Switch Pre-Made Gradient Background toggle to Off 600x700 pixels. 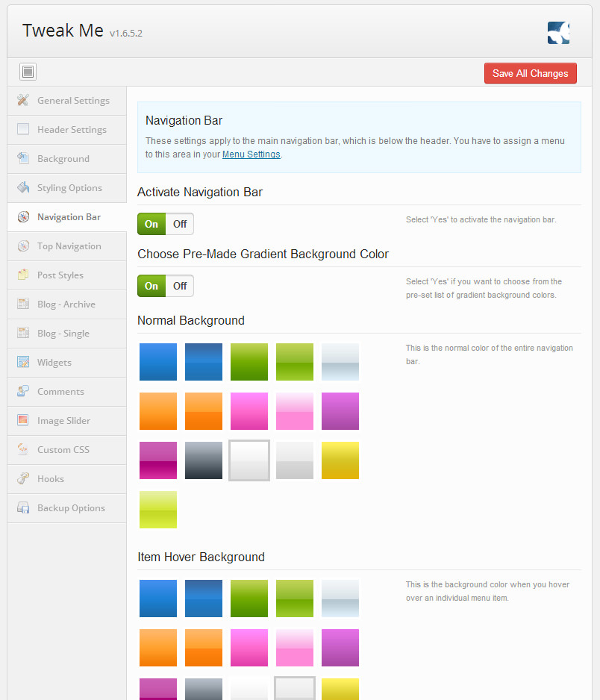180,286
